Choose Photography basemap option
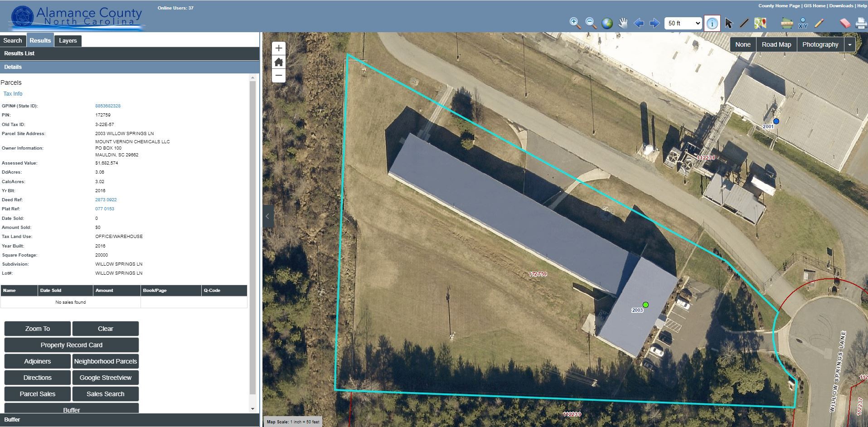Image resolution: width=868 pixels, height=427 pixels. pyautogui.click(x=820, y=44)
